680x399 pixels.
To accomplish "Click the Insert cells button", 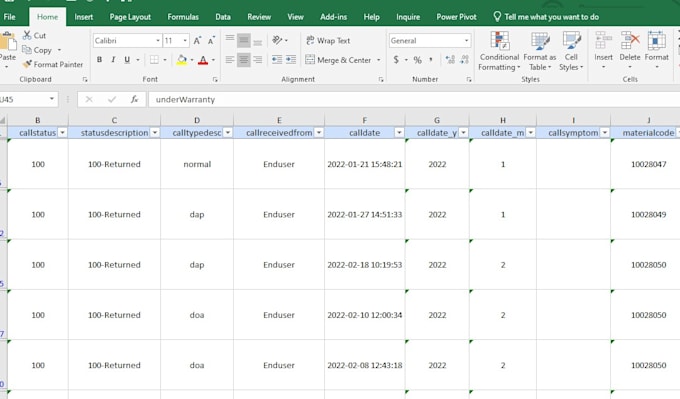I will [603, 50].
